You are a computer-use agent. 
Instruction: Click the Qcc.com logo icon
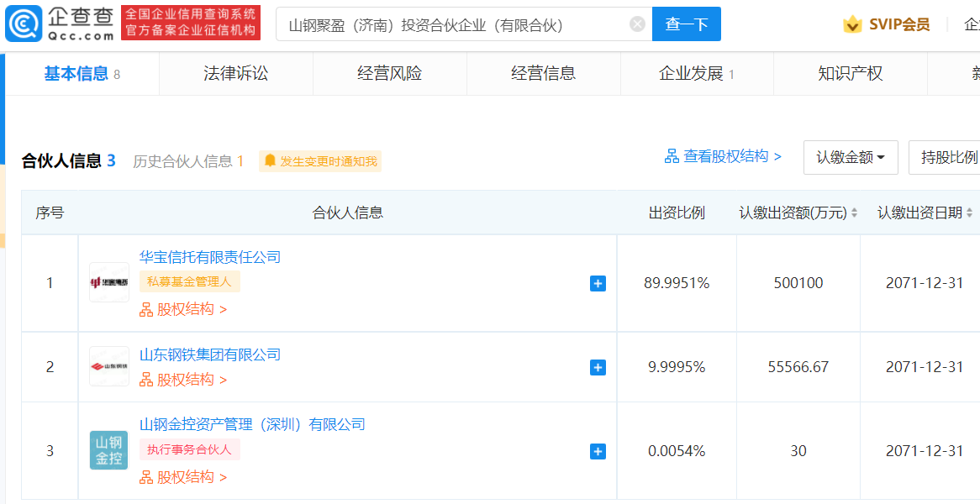tap(24, 24)
